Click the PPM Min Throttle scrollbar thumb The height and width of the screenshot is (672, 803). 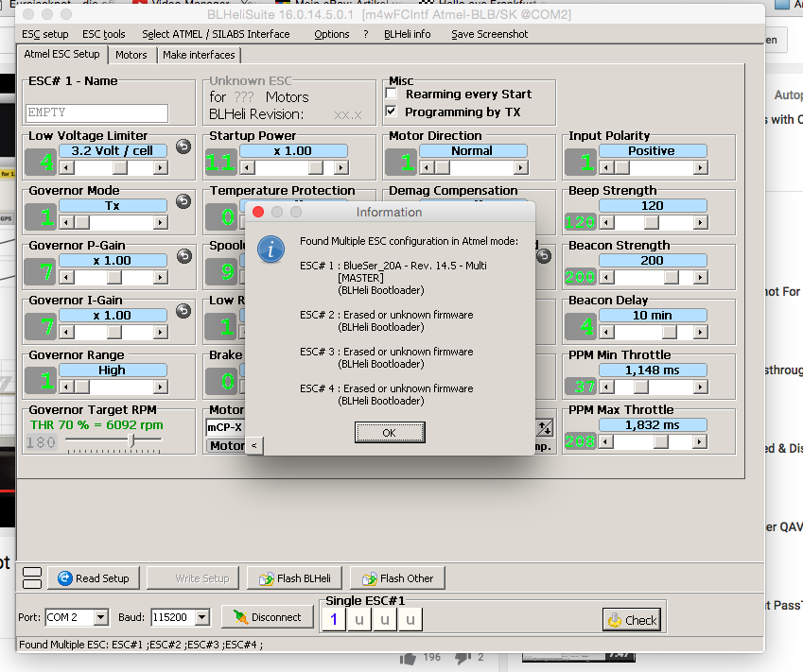[x=640, y=387]
